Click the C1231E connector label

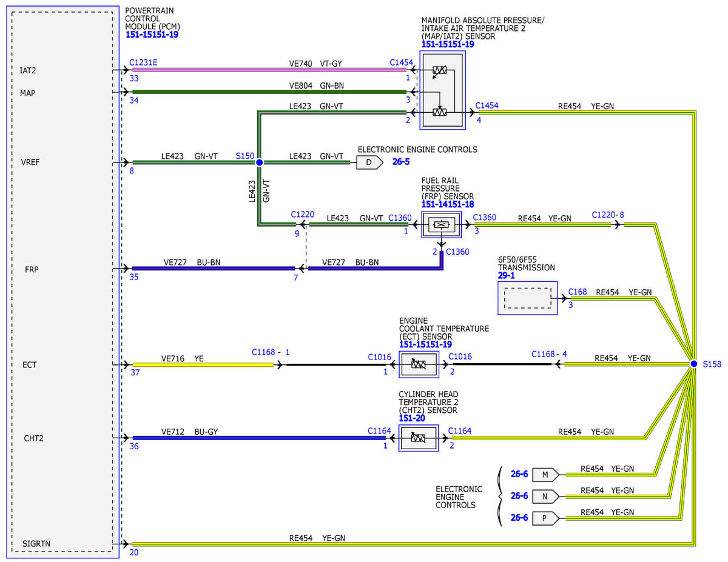[x=144, y=62]
